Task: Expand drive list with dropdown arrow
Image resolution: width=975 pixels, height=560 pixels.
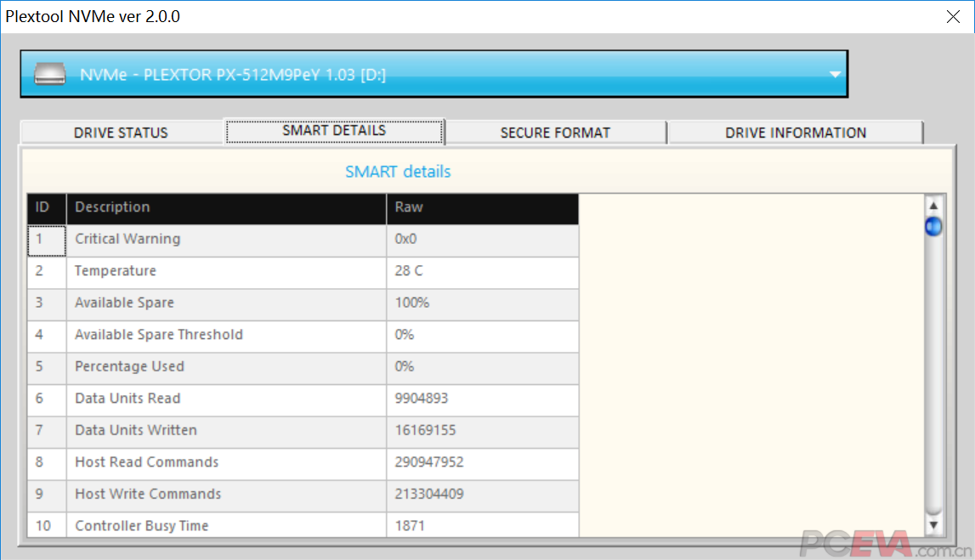Action: click(x=835, y=75)
